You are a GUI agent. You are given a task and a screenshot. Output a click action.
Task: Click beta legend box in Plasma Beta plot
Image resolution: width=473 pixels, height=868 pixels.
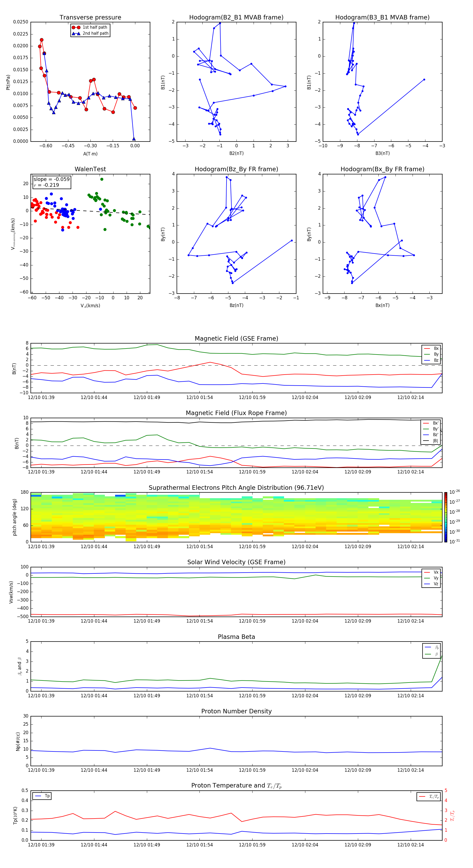(x=431, y=651)
